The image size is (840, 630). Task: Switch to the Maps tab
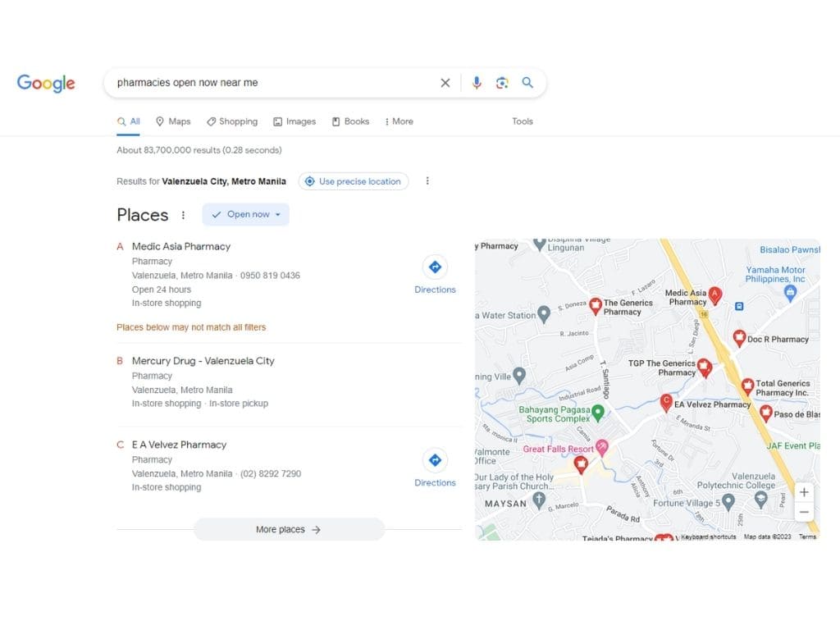click(173, 121)
